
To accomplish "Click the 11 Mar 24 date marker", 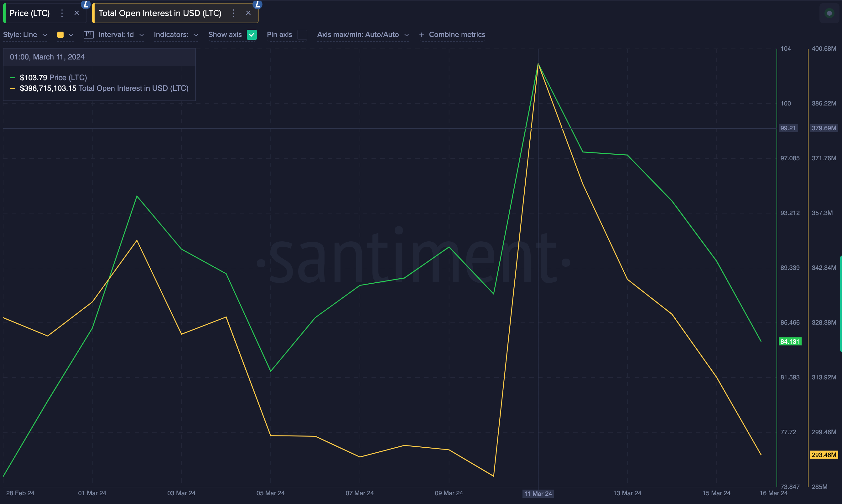I will pyautogui.click(x=538, y=493).
